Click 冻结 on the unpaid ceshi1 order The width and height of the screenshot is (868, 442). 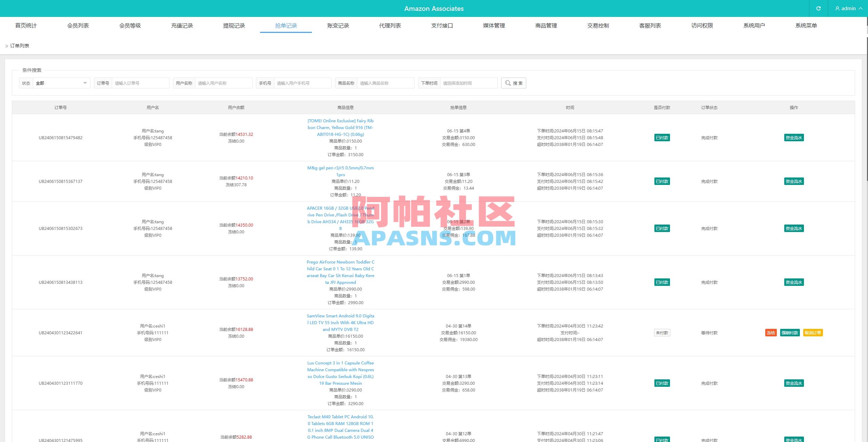pyautogui.click(x=772, y=333)
